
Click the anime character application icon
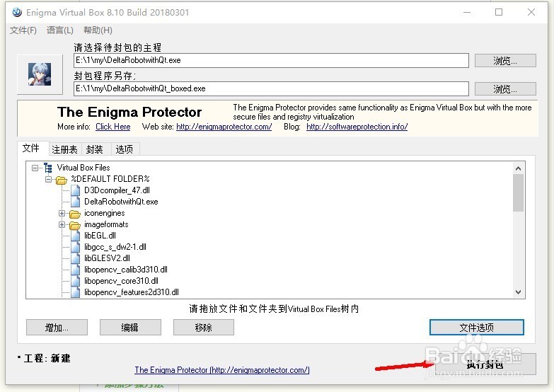40,74
